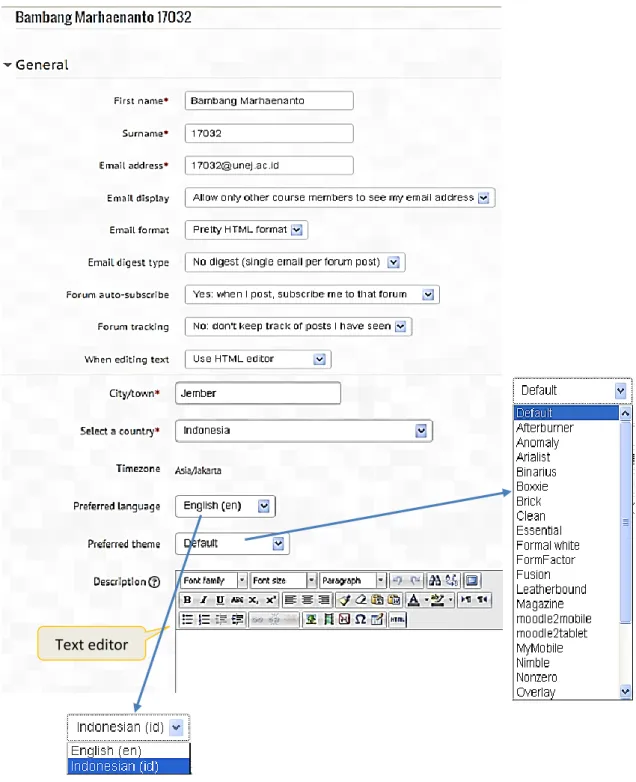Click the text color A icon
This screenshot has width=636, height=782.
pos(414,600)
